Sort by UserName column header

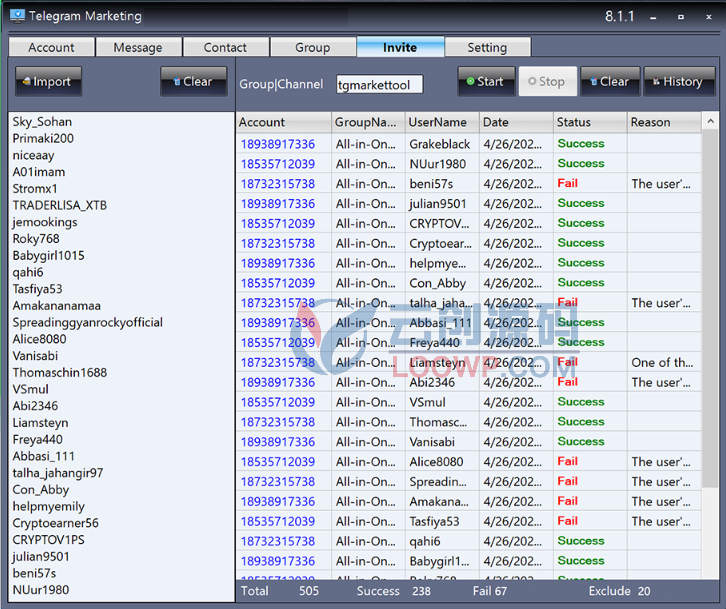coord(442,122)
